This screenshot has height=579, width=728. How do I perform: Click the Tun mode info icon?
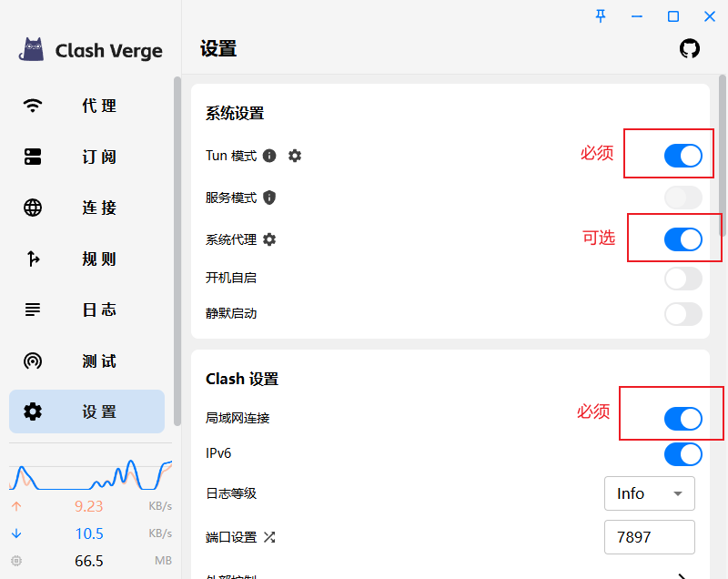click(269, 156)
